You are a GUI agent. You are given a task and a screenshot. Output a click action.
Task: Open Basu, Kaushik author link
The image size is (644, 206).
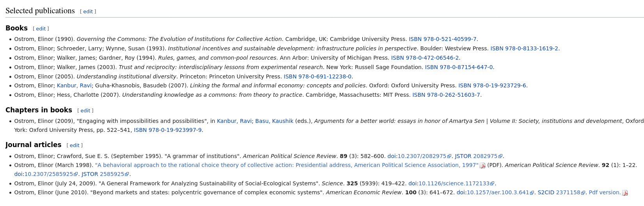[274, 121]
